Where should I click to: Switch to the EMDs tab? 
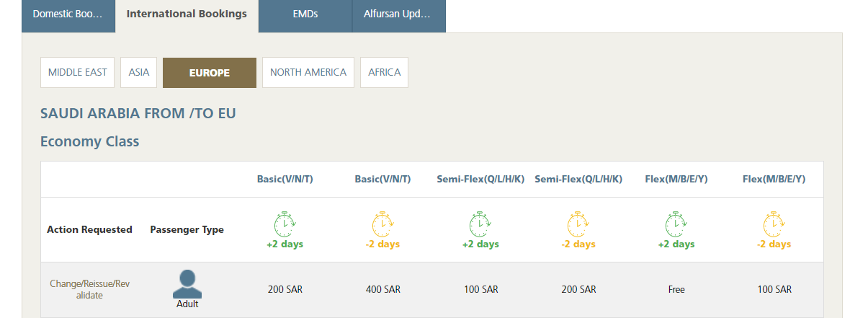point(305,16)
